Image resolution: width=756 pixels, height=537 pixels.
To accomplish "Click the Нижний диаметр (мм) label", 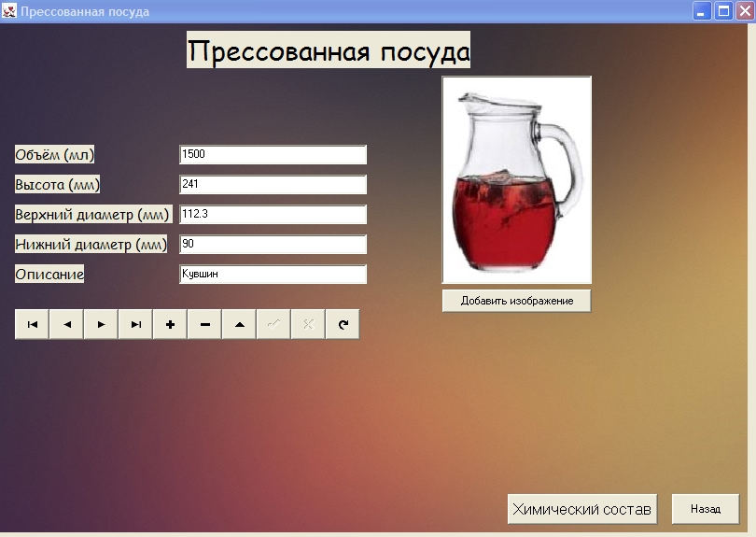I will coord(91,244).
